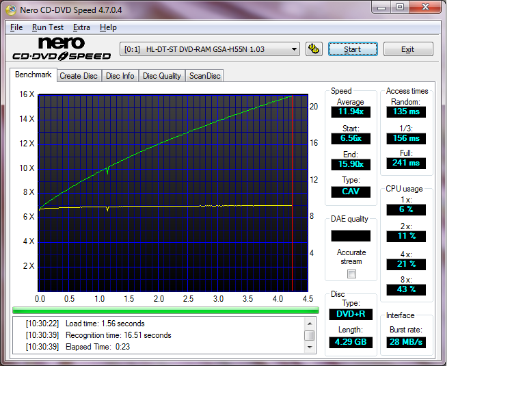Open the File menu
The height and width of the screenshot is (420, 525).
[x=16, y=27]
